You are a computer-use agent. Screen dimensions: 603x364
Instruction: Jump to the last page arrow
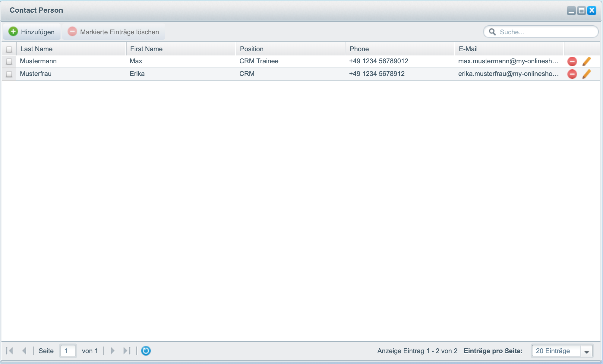coord(127,351)
